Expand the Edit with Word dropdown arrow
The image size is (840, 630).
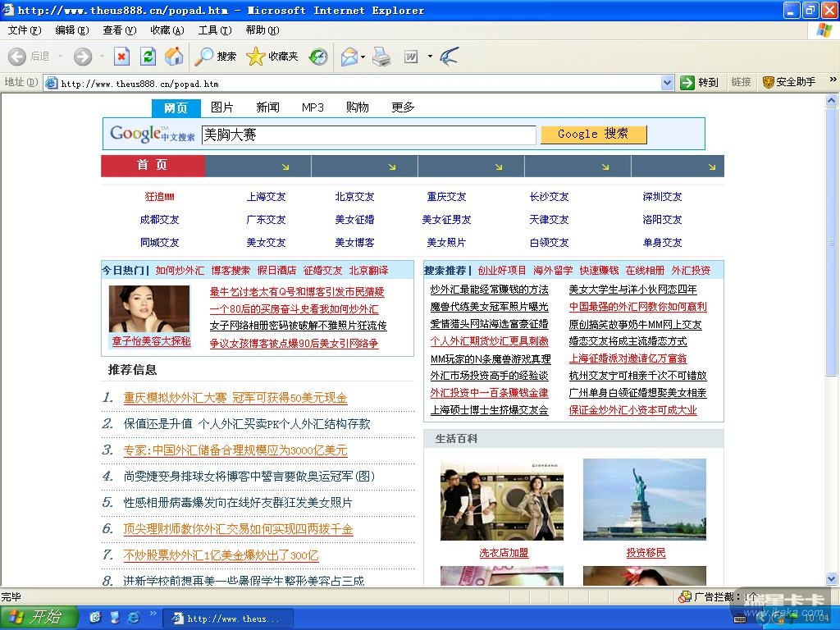pos(430,57)
